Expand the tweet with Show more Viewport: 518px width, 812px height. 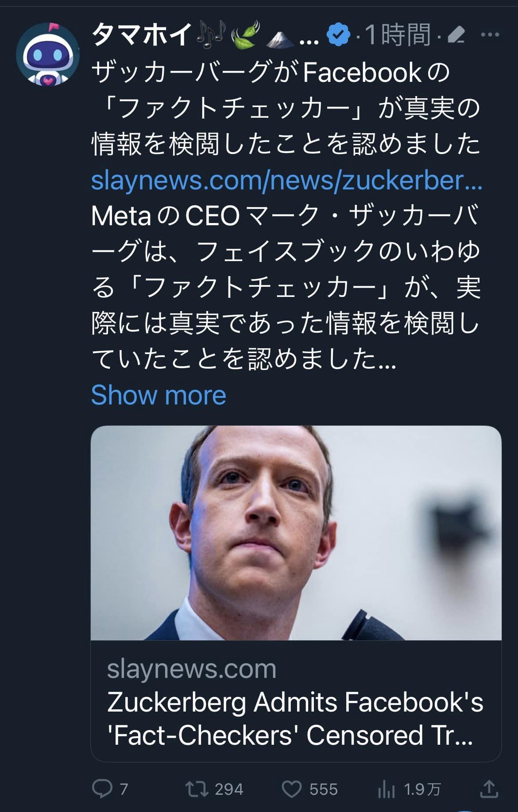click(x=158, y=395)
